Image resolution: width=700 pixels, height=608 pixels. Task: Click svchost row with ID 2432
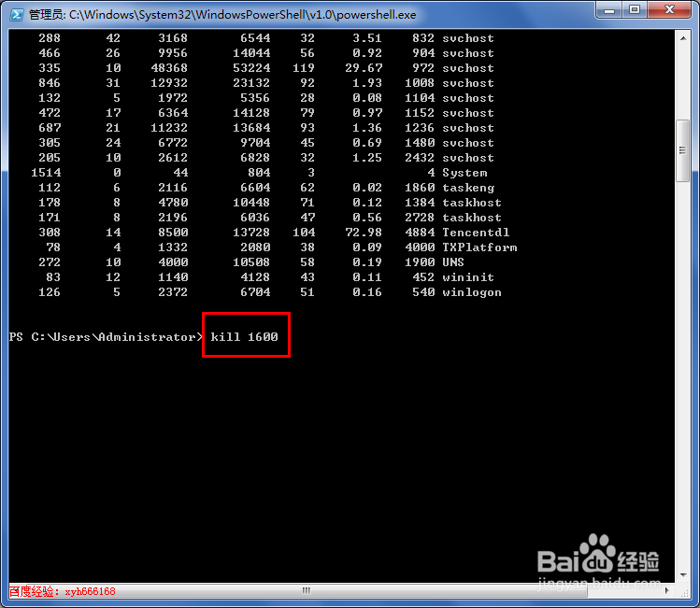point(266,158)
